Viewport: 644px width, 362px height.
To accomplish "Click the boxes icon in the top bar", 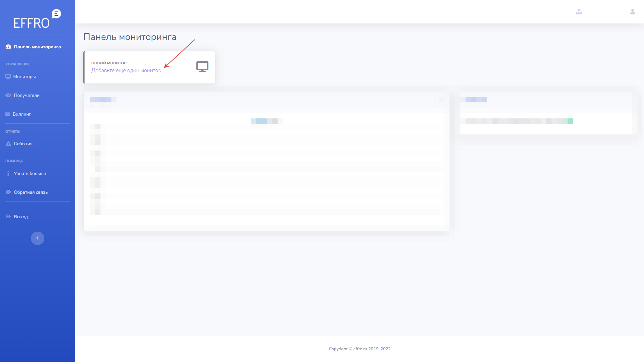I will [579, 12].
